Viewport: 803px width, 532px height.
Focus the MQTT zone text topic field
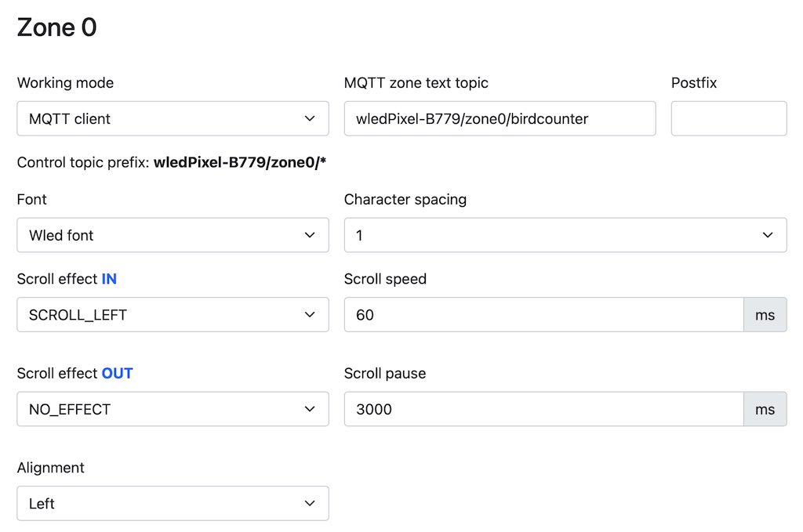point(500,118)
